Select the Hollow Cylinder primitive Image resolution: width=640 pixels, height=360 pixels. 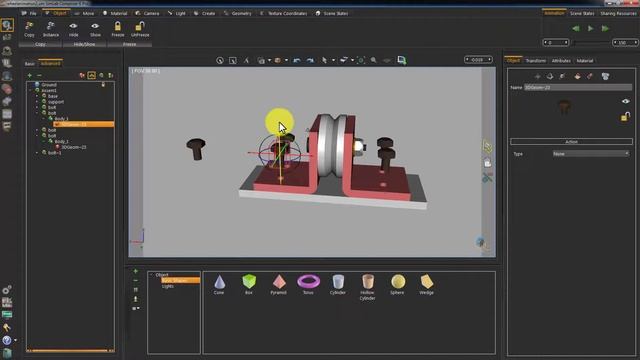367,282
